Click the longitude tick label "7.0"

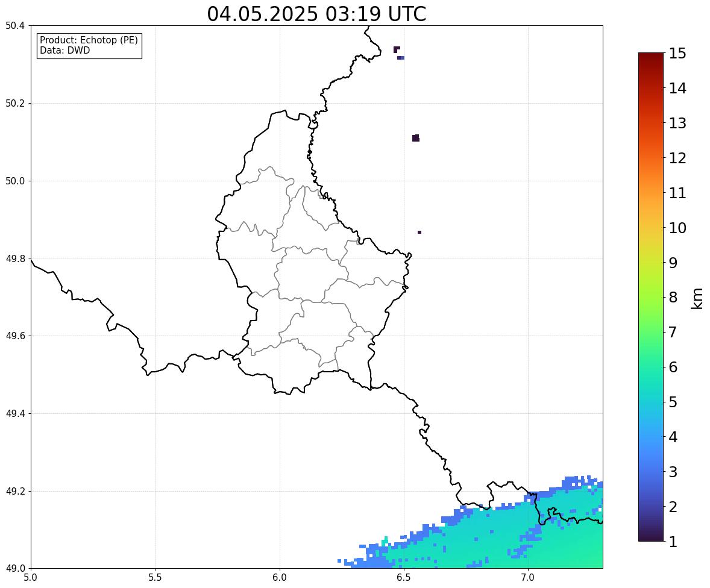tap(528, 578)
